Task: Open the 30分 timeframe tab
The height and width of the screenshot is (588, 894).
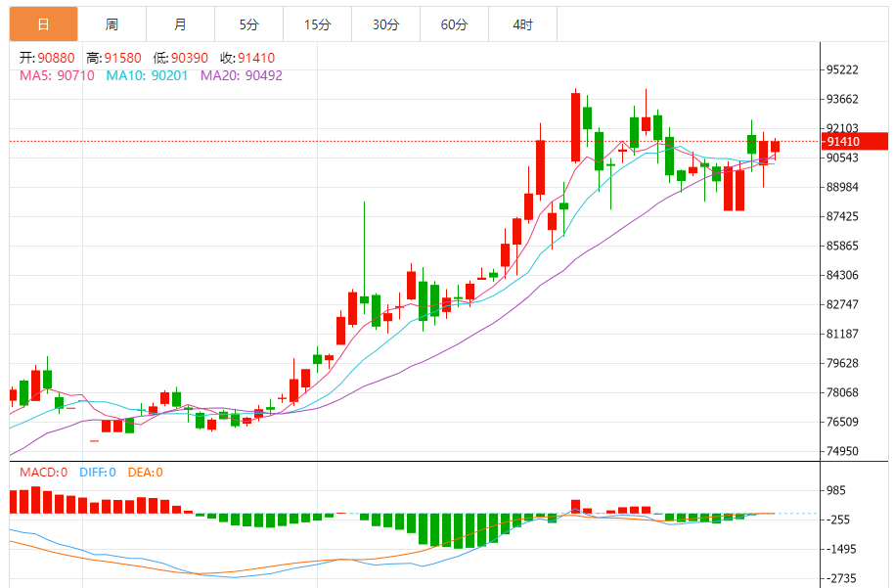Action: (385, 23)
